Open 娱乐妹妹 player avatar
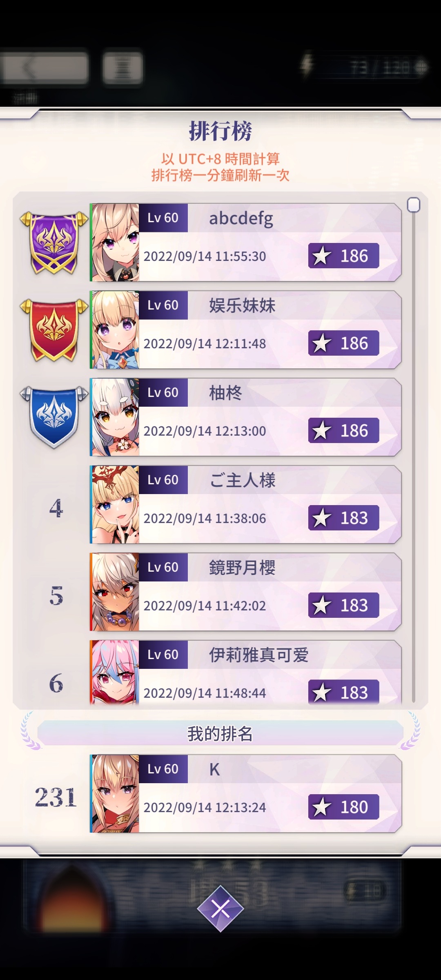 click(x=116, y=330)
